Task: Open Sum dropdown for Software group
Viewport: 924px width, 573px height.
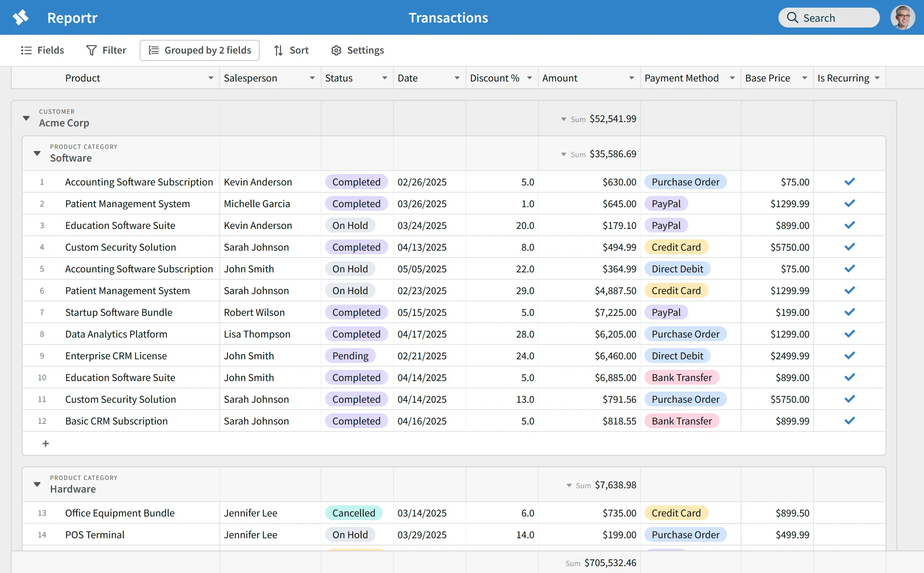Action: point(564,154)
